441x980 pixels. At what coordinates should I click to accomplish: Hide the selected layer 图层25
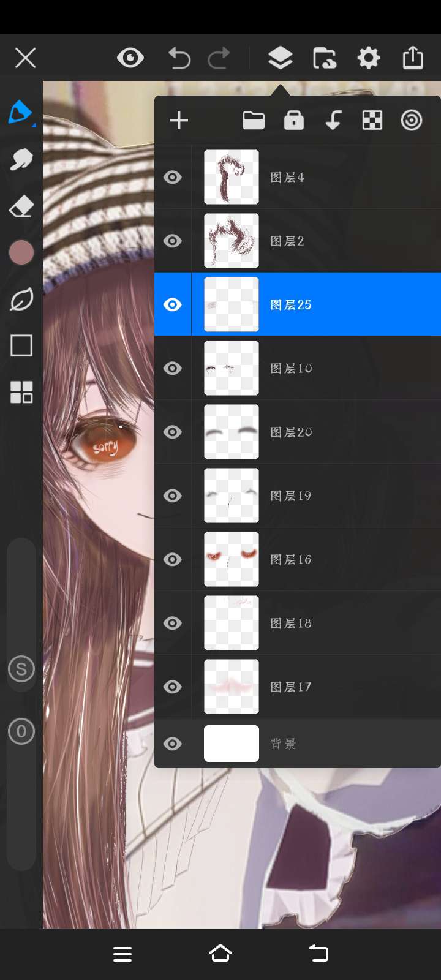(173, 304)
